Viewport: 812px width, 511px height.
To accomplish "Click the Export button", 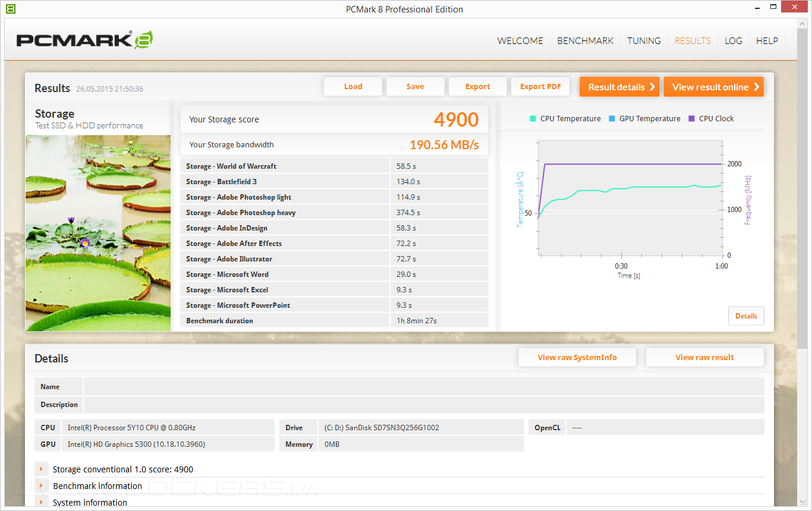I will pos(478,87).
